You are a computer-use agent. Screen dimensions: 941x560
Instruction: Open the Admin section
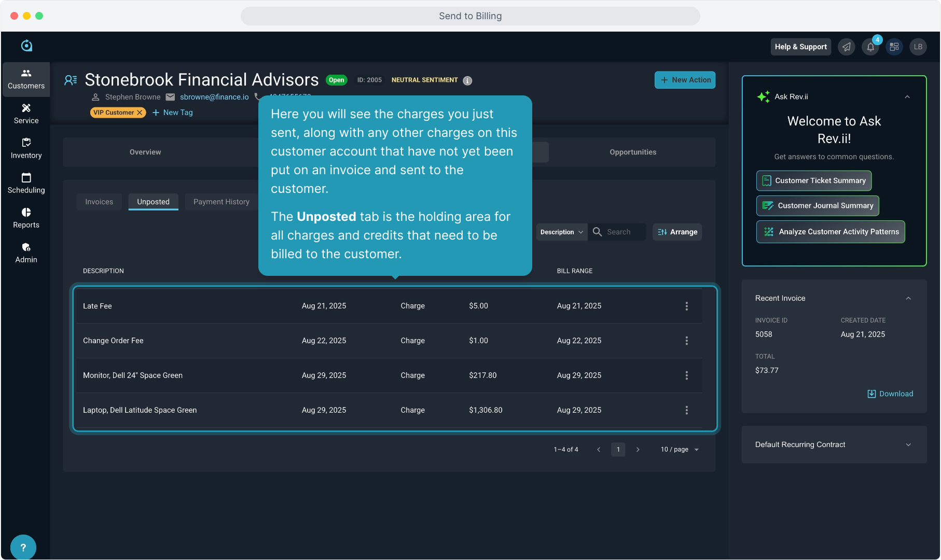pyautogui.click(x=26, y=253)
